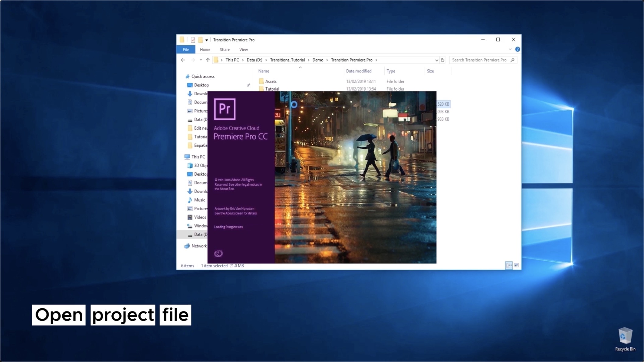Refresh the Transition Premiere Pro folder
The width and height of the screenshot is (644, 362).
[x=443, y=60]
